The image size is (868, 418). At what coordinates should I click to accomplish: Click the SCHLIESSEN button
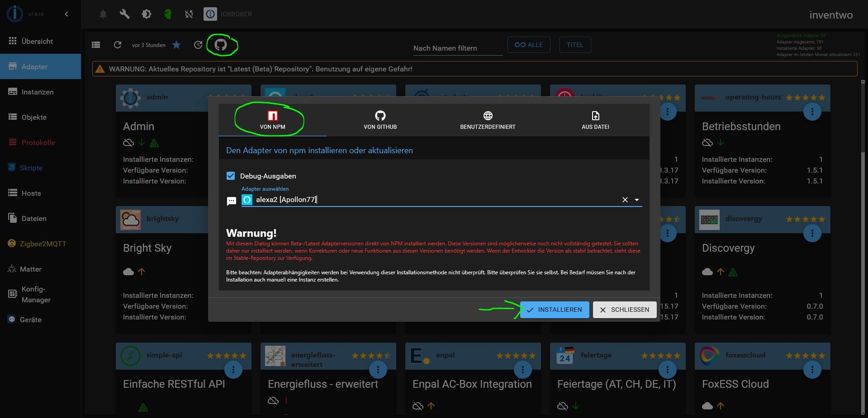625,310
